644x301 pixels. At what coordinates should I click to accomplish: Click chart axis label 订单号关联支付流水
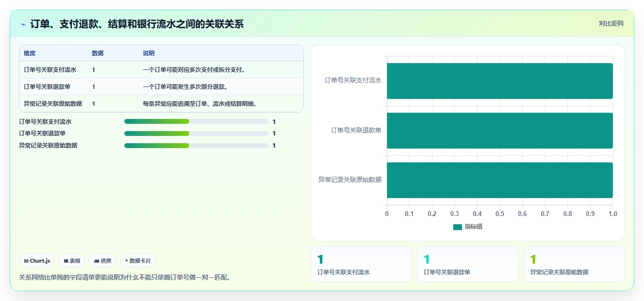click(x=353, y=81)
